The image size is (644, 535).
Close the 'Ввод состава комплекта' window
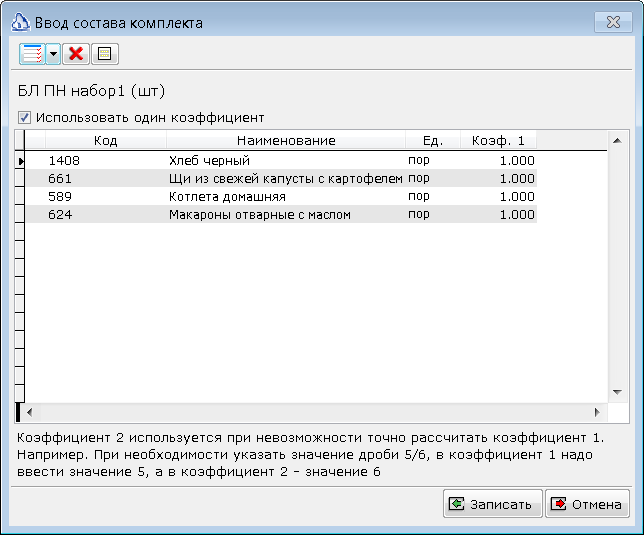(x=613, y=22)
